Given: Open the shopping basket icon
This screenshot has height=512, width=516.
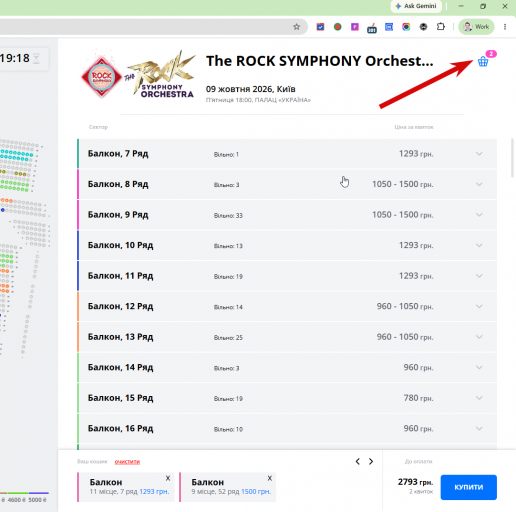Looking at the screenshot, I should (x=483, y=62).
